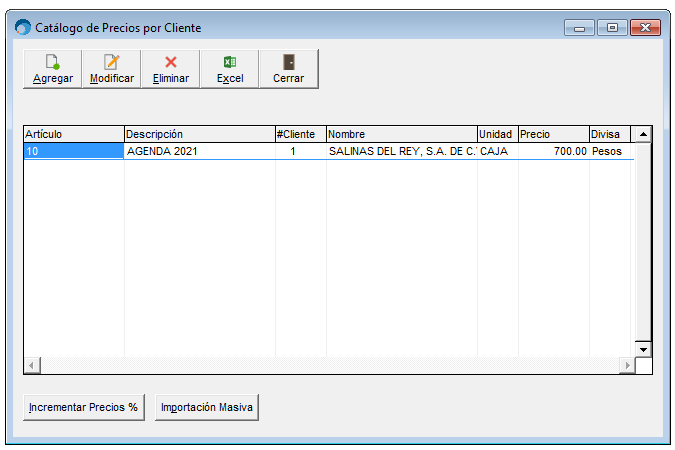Click the Modificar pencil icon
The width and height of the screenshot is (675, 450).
point(111,62)
